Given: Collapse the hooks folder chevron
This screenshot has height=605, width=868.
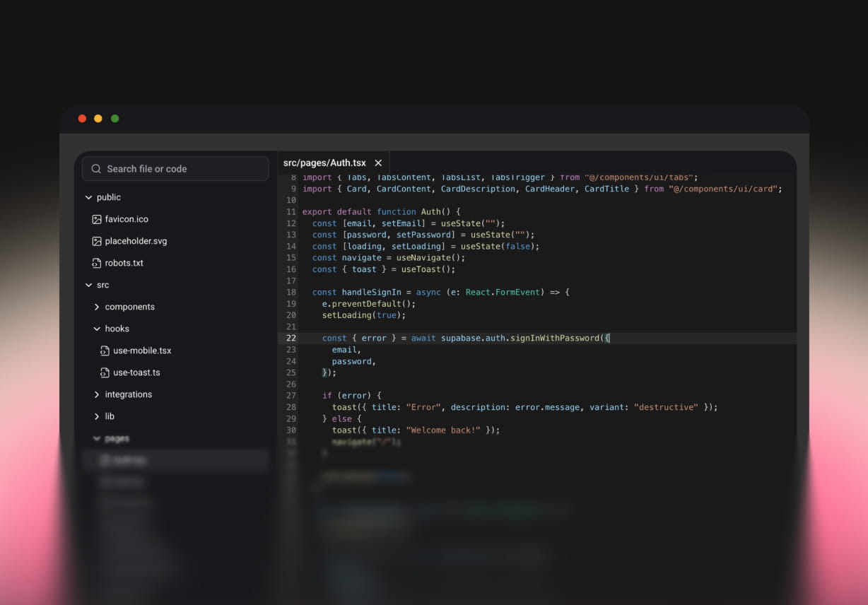Looking at the screenshot, I should (x=97, y=329).
